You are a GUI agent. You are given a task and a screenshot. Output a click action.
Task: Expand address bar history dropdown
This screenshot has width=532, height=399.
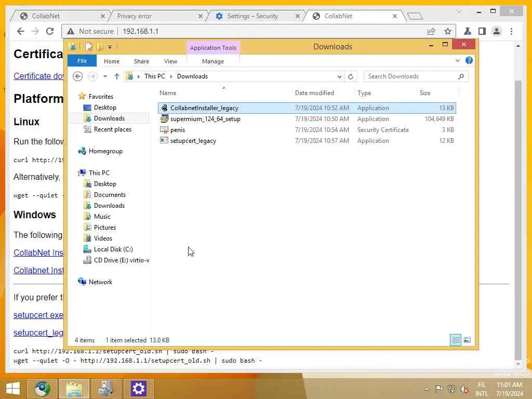click(x=339, y=76)
